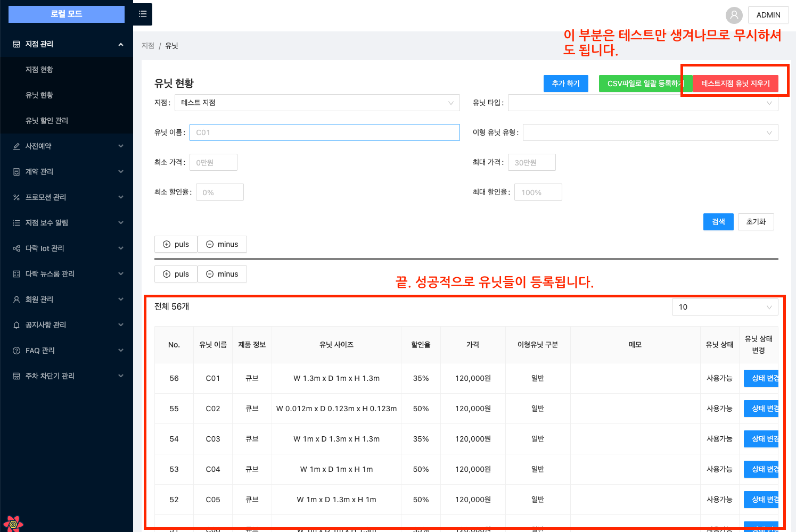Open the 유닛 타입 dropdown
796x532 pixels.
pos(643,103)
